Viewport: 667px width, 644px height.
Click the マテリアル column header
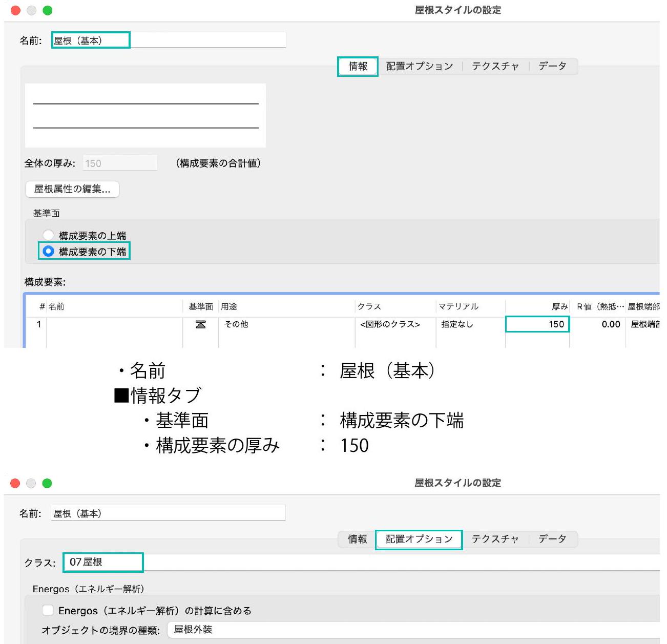click(470, 306)
